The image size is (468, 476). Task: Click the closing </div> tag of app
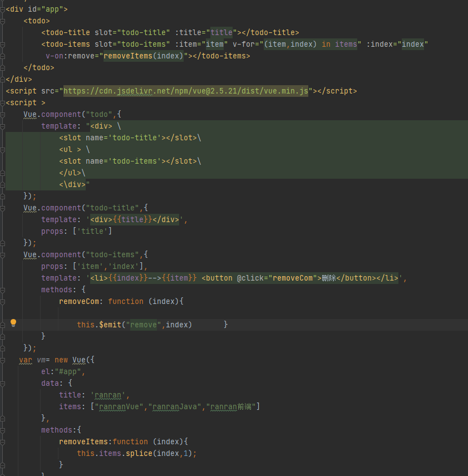(18, 80)
